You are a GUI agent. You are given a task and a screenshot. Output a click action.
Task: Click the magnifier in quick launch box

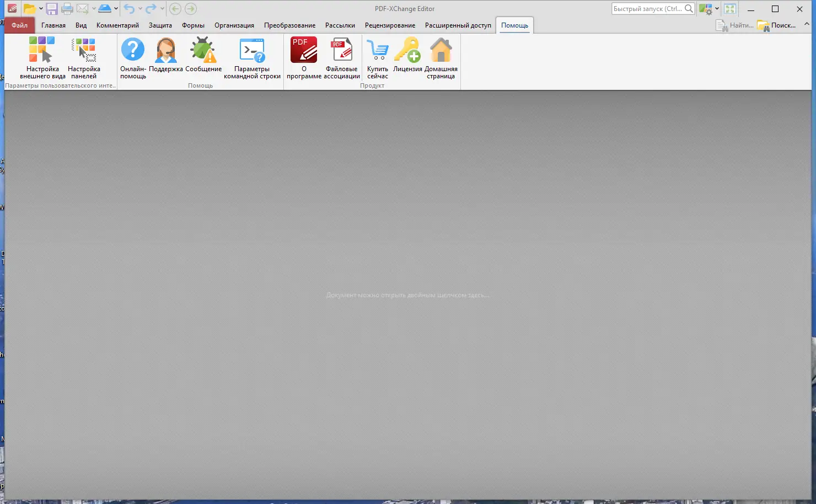tap(689, 9)
